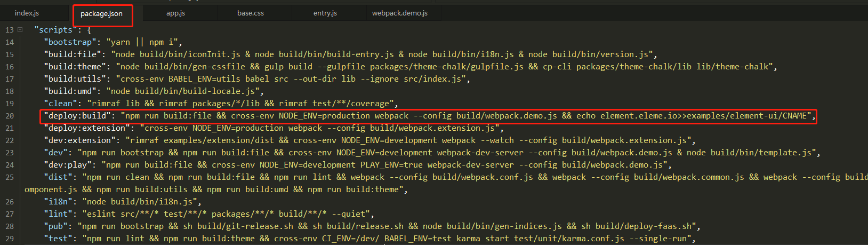Click line number 20 in gutter
Screen dimensions: 868x245
[x=10, y=116]
